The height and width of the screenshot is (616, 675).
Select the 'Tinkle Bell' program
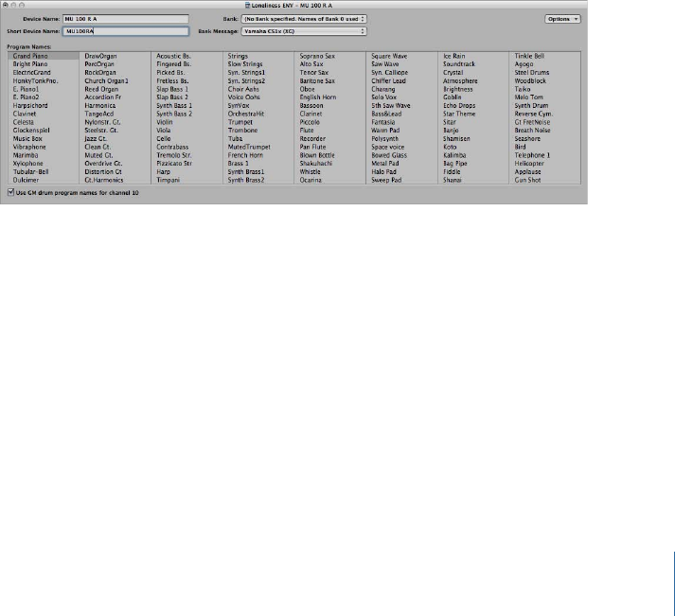pos(529,56)
